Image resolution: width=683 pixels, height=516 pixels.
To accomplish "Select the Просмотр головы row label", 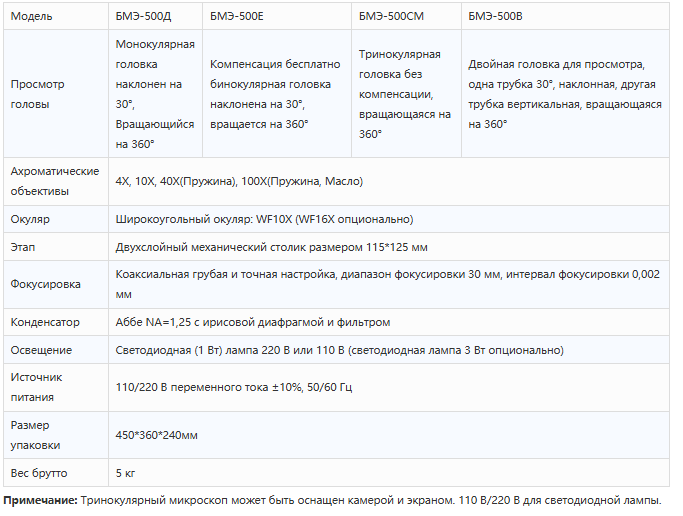I will click(56, 94).
